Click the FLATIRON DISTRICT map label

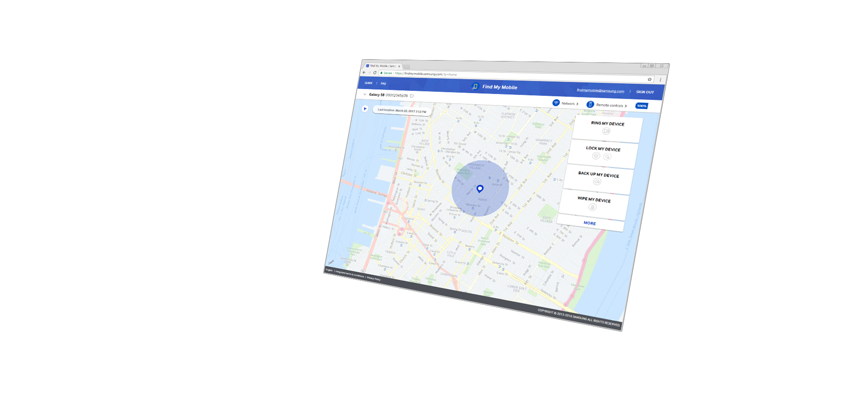tap(508, 115)
